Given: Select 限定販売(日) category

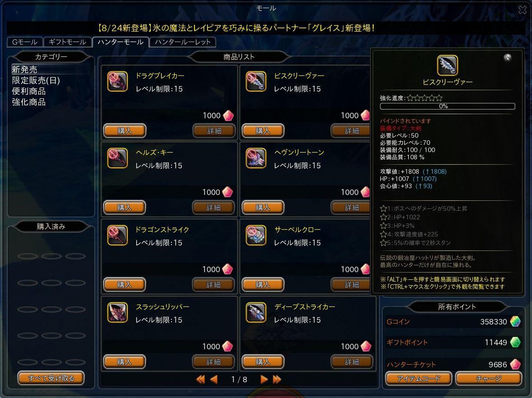Looking at the screenshot, I should click(x=36, y=80).
